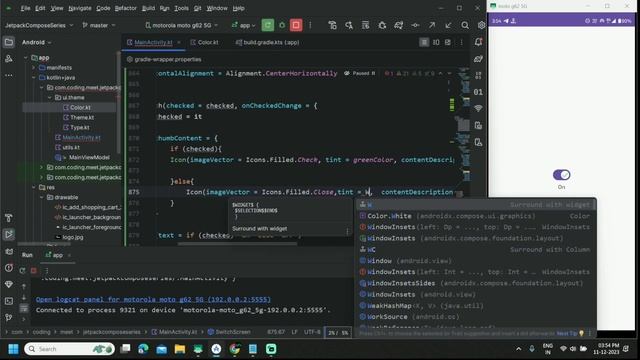Open Notifications bell icon
This screenshot has height=360, width=640.
pos(478,42)
